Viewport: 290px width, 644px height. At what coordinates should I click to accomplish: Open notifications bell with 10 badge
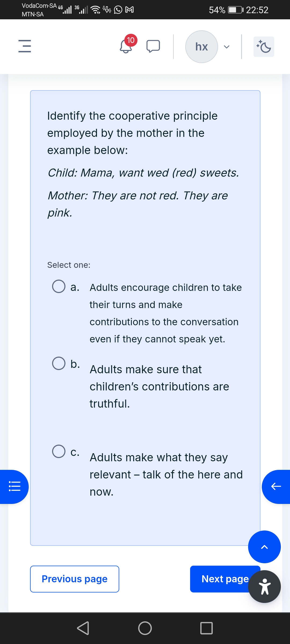click(x=126, y=46)
